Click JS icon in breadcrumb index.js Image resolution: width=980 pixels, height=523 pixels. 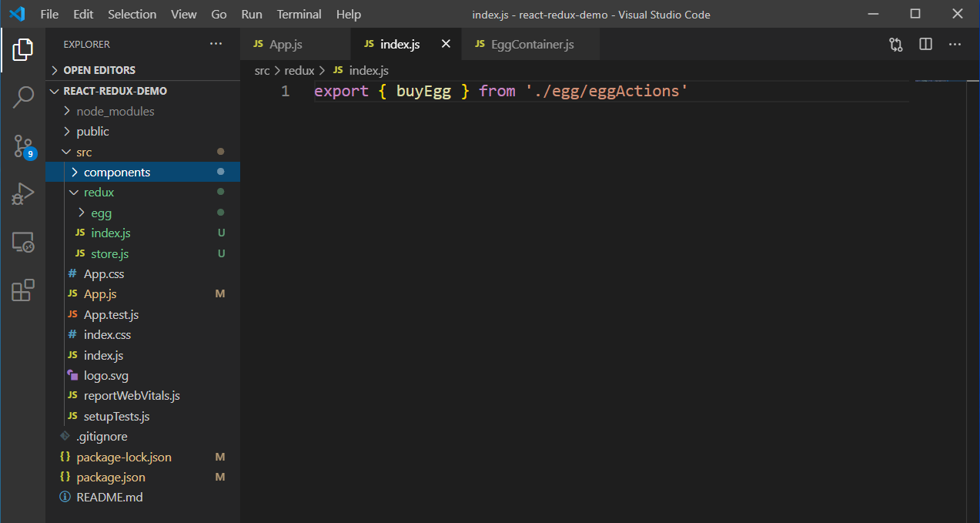tap(338, 70)
